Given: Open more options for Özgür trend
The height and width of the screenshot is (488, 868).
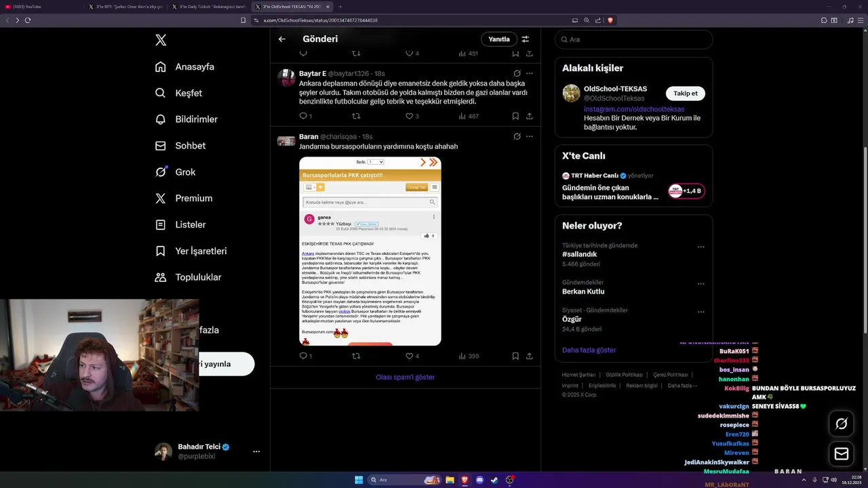Looking at the screenshot, I should (701, 312).
